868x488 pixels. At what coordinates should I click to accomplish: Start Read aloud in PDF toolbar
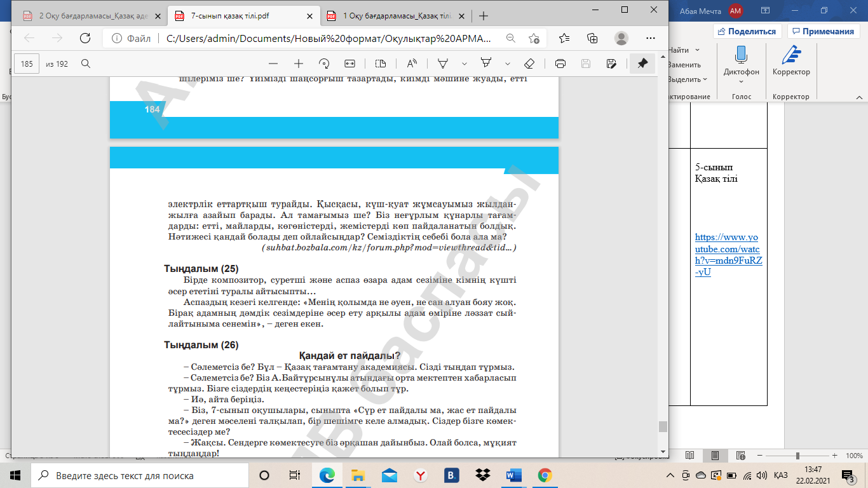point(412,64)
